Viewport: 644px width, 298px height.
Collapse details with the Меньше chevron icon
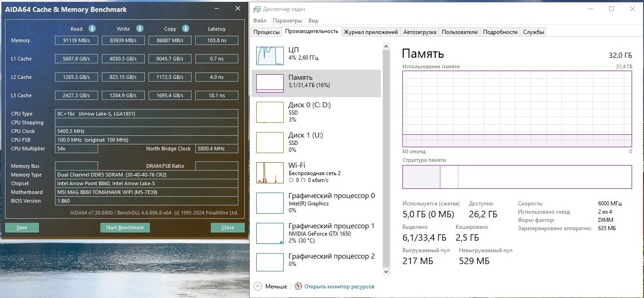click(x=258, y=286)
